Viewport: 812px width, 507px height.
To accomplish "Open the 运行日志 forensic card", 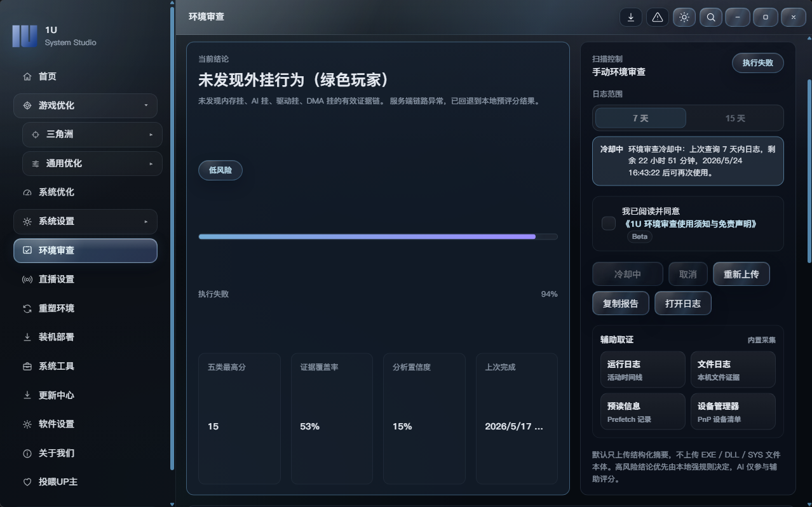I will pos(642,369).
